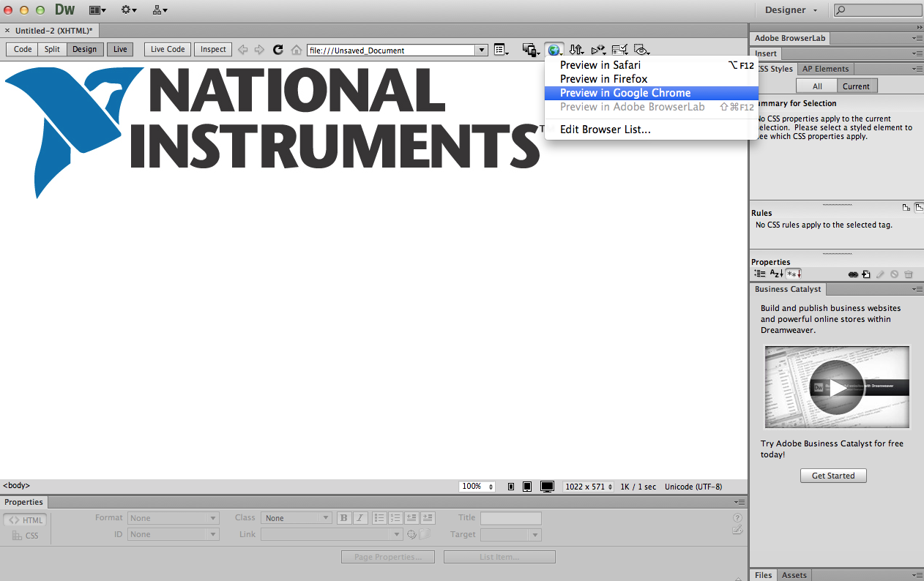This screenshot has width=924, height=581.
Task: Open the Check Browser Compatibility icon
Action: pos(620,50)
